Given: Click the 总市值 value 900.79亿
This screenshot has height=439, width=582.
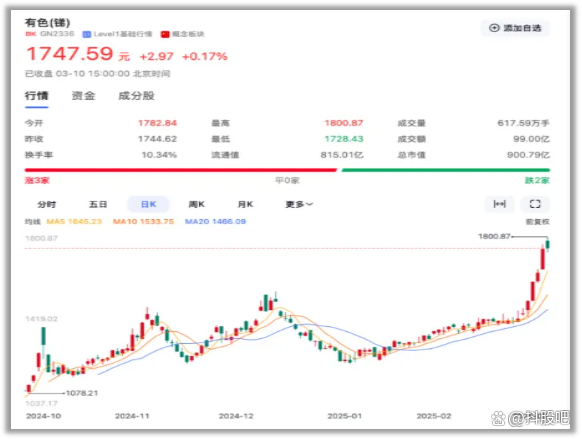Looking at the screenshot, I should [x=528, y=155].
